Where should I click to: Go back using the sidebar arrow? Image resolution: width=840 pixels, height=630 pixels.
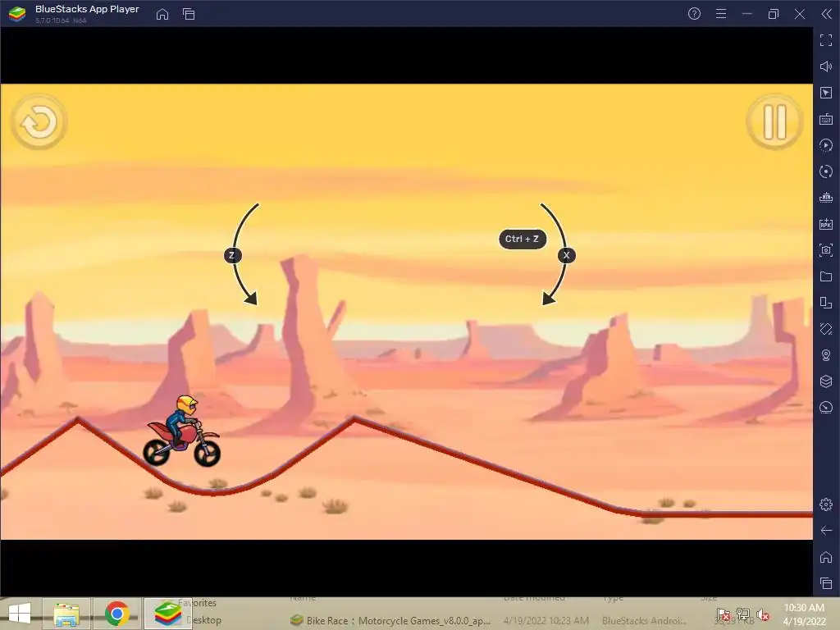pyautogui.click(x=826, y=531)
